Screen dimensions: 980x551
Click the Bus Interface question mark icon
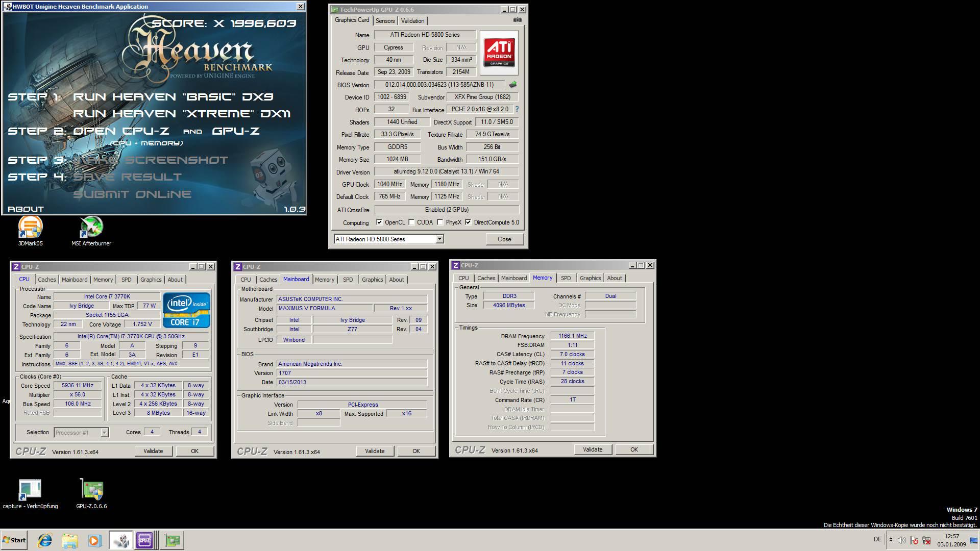[517, 109]
